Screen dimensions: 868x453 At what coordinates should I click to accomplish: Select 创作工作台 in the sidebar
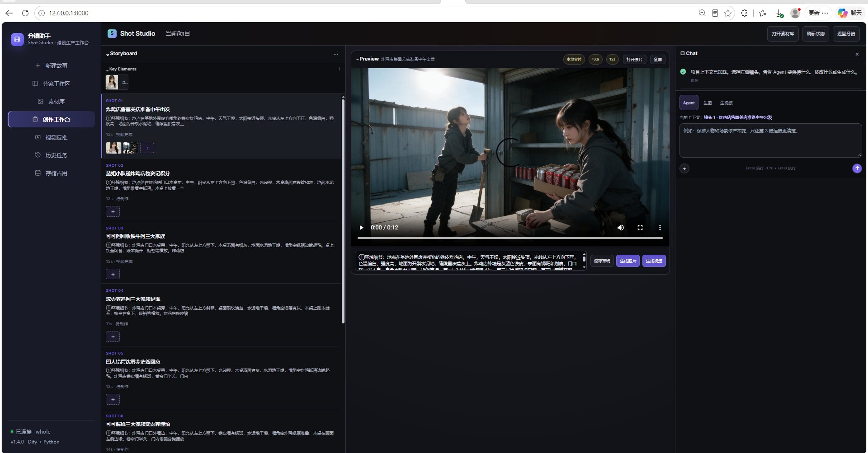coord(51,119)
